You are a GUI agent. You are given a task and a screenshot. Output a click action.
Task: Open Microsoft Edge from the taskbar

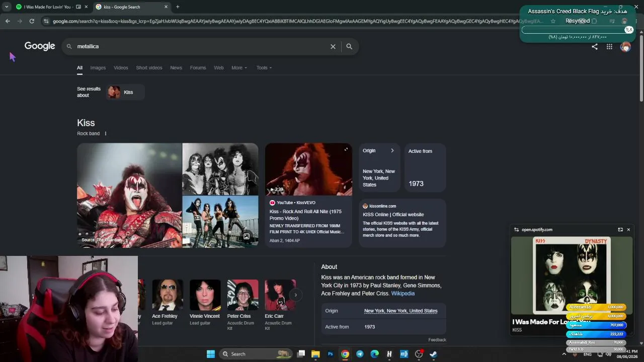coord(374,354)
